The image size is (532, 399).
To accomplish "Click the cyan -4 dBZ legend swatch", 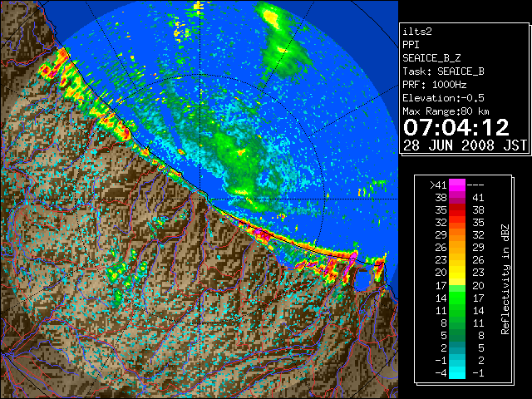I will 457,372.
